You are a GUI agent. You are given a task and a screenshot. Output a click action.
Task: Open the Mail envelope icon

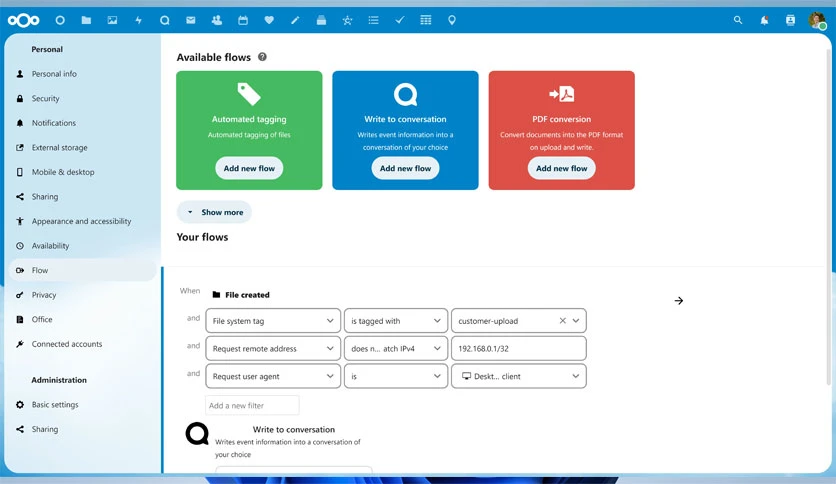click(190, 20)
